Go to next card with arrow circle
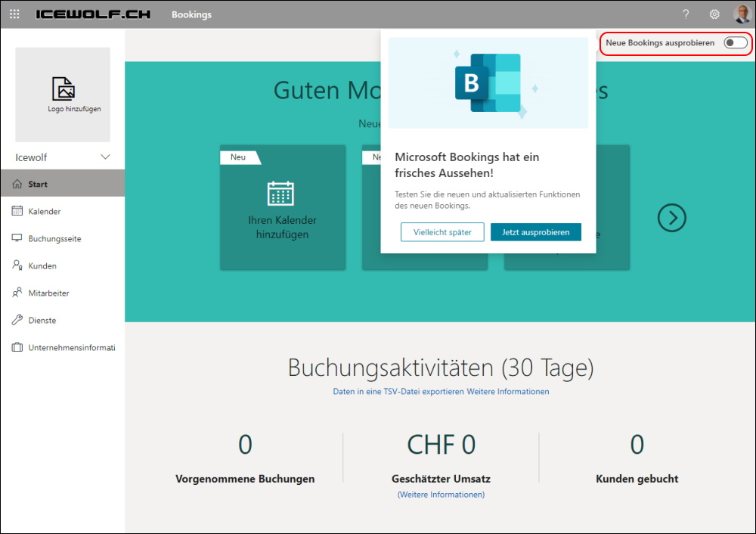756x534 pixels. coord(671,218)
